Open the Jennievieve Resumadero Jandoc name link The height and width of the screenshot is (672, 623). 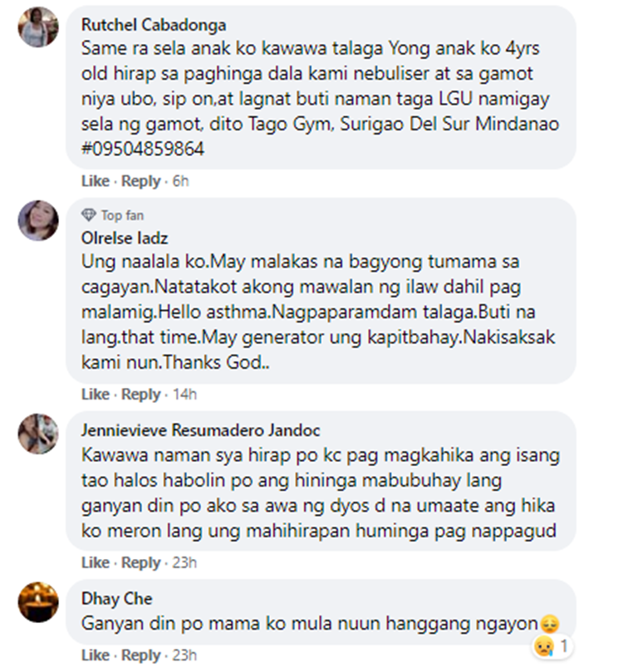pyautogui.click(x=200, y=430)
